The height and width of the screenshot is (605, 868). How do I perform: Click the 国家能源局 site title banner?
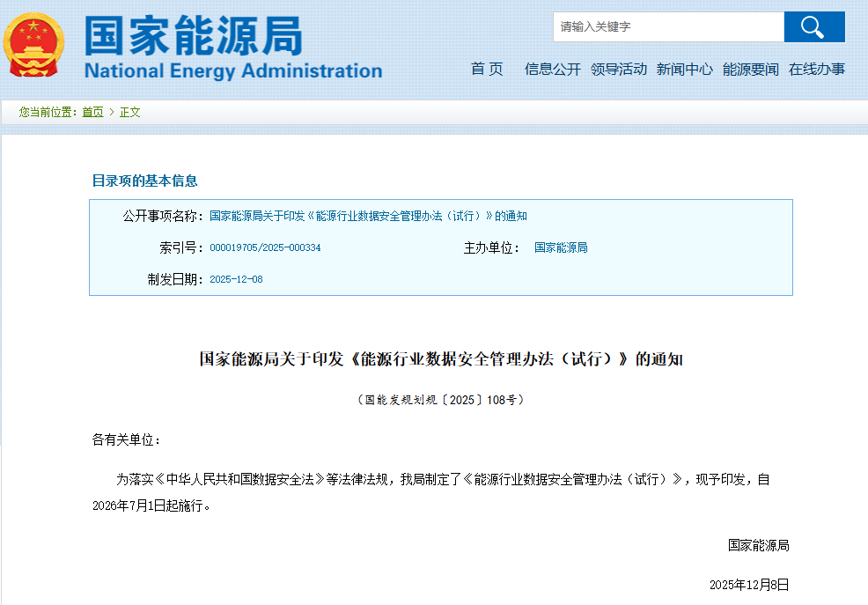pyautogui.click(x=232, y=48)
